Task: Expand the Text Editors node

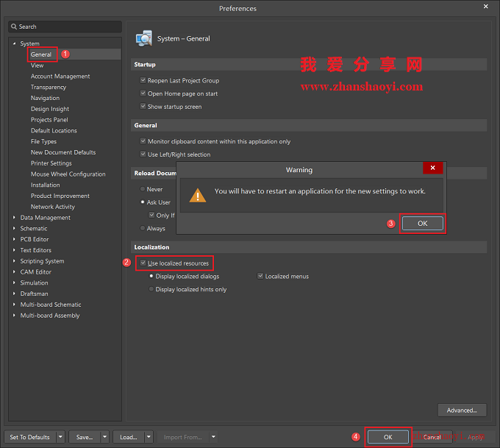Action: pos(14,250)
